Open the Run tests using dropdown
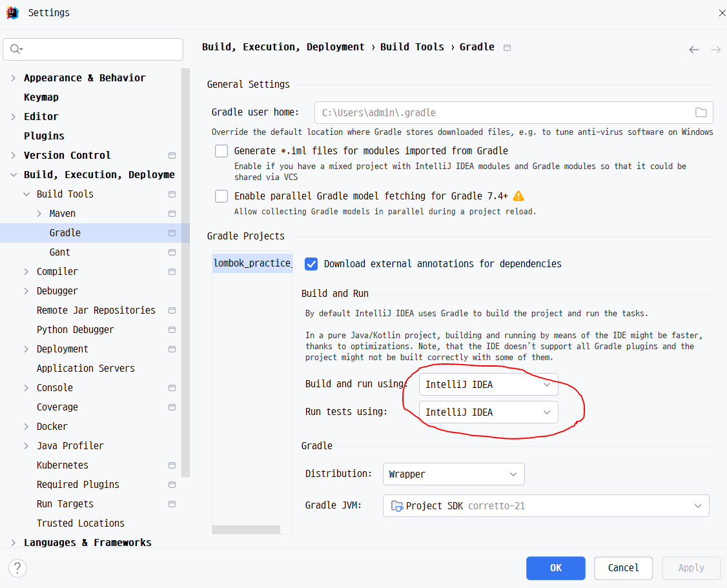This screenshot has width=727, height=588. 488,412
